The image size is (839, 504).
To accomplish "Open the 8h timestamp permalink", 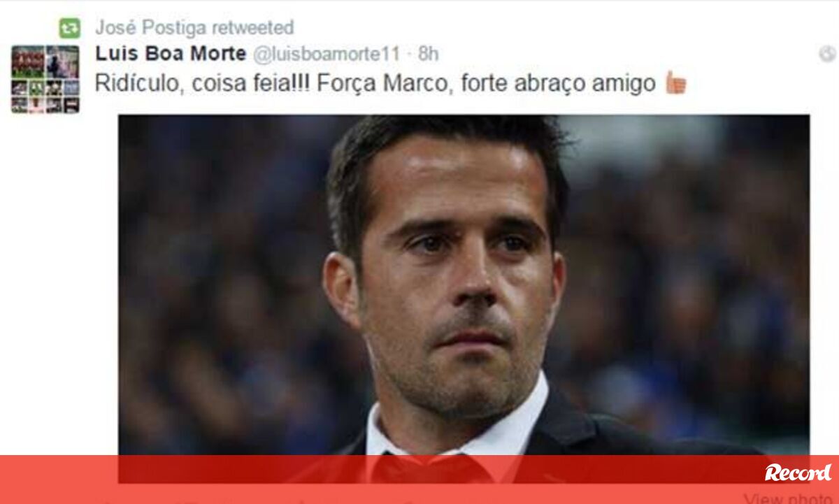I will pyautogui.click(x=429, y=54).
